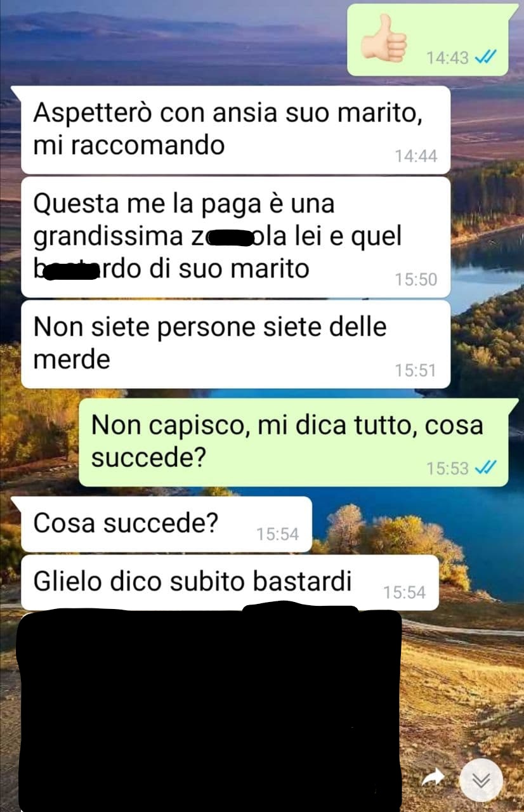Tap the forward arrow icon
Screen dimensions: 524x812
pyautogui.click(x=433, y=777)
